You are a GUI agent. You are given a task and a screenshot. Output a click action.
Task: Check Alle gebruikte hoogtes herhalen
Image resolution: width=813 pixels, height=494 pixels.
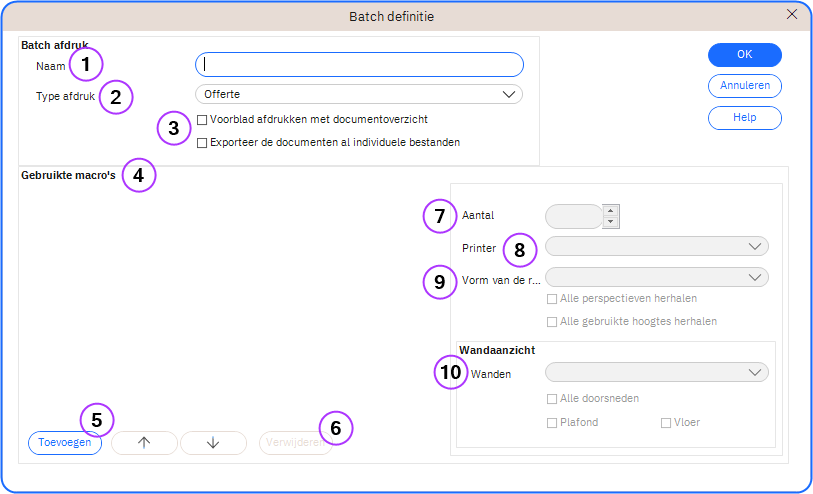552,322
